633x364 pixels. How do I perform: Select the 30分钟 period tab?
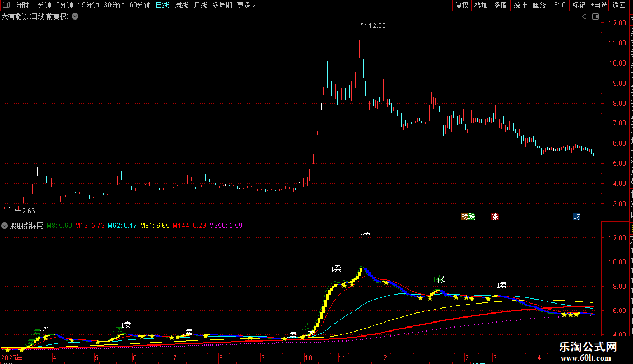point(114,5)
